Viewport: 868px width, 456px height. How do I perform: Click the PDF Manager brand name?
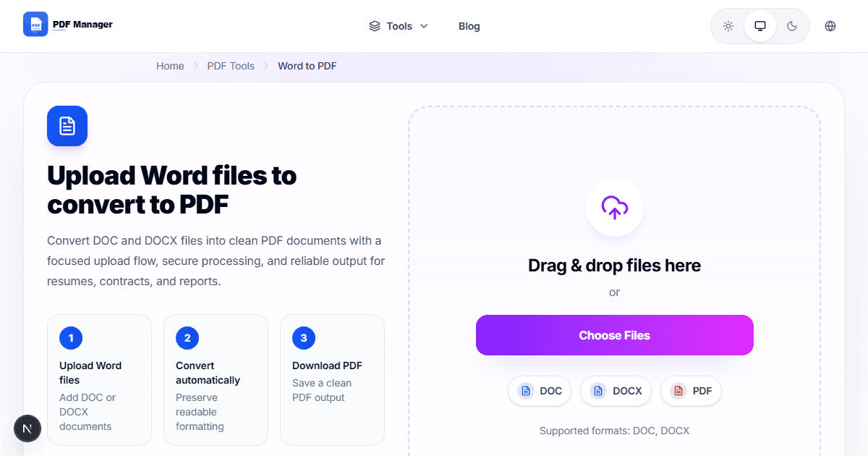point(82,25)
